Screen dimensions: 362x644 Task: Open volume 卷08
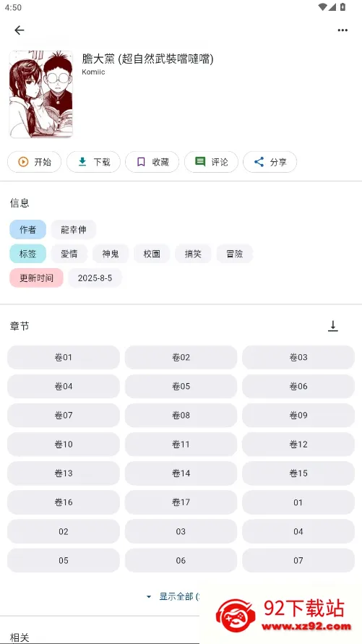click(181, 415)
